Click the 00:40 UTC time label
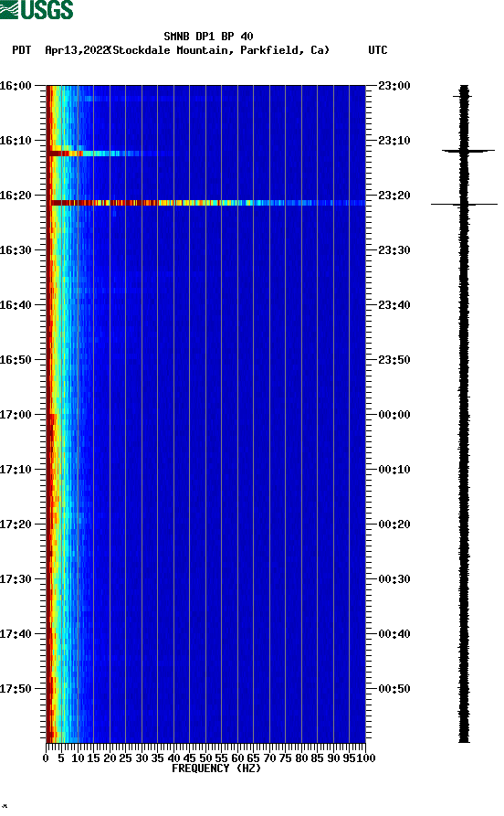This screenshot has width=504, height=816. click(394, 634)
